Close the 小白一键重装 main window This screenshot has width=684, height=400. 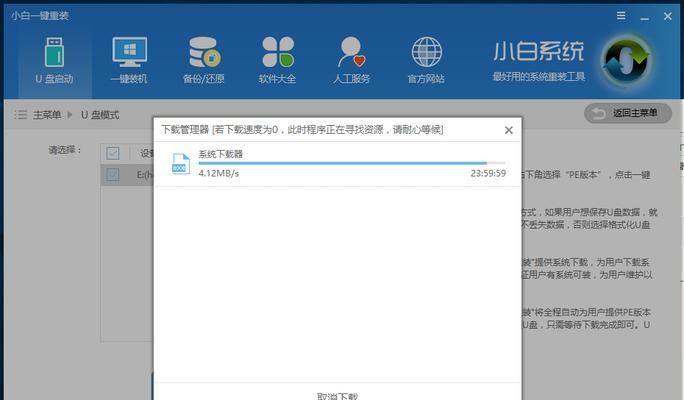tap(667, 16)
